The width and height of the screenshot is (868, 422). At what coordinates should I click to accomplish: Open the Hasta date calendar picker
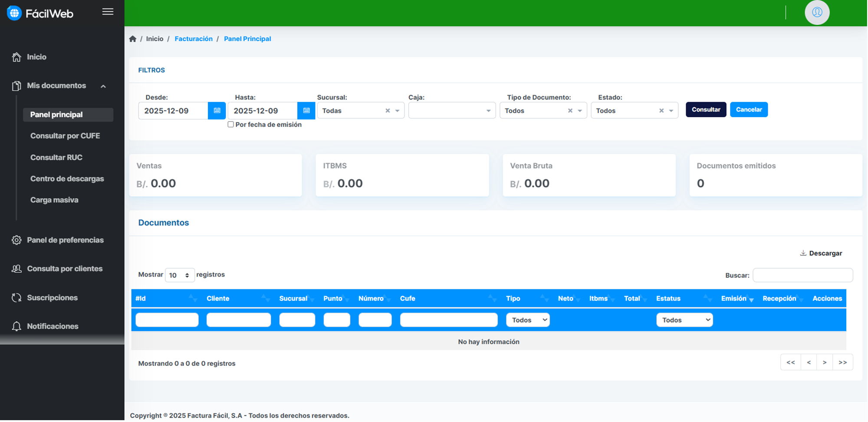pyautogui.click(x=306, y=111)
